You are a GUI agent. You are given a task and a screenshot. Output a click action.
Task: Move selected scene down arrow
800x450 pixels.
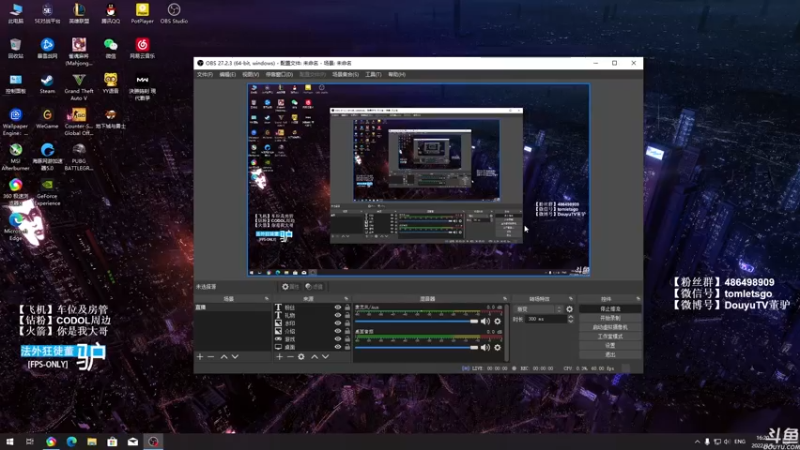point(235,357)
